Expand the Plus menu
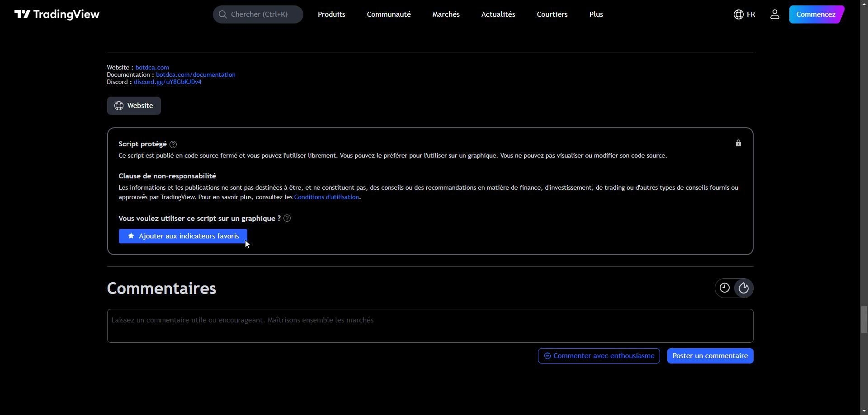Image resolution: width=868 pixels, height=415 pixels. pyautogui.click(x=596, y=14)
